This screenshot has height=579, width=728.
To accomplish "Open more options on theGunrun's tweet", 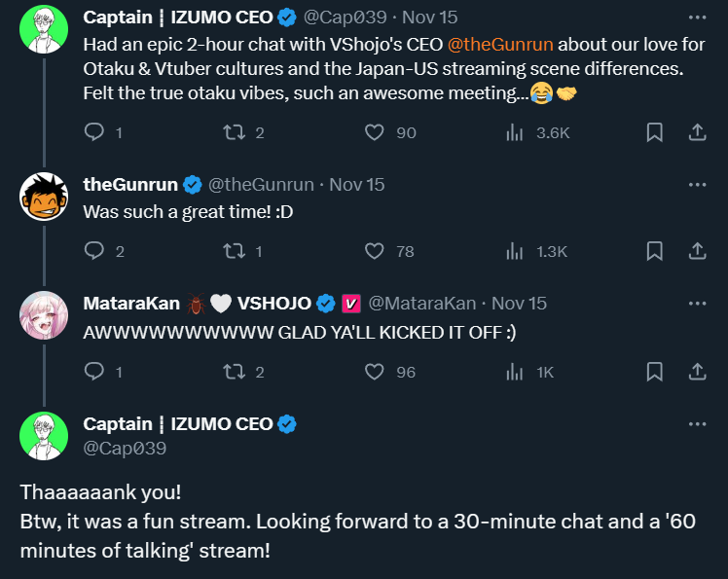I will click(697, 184).
